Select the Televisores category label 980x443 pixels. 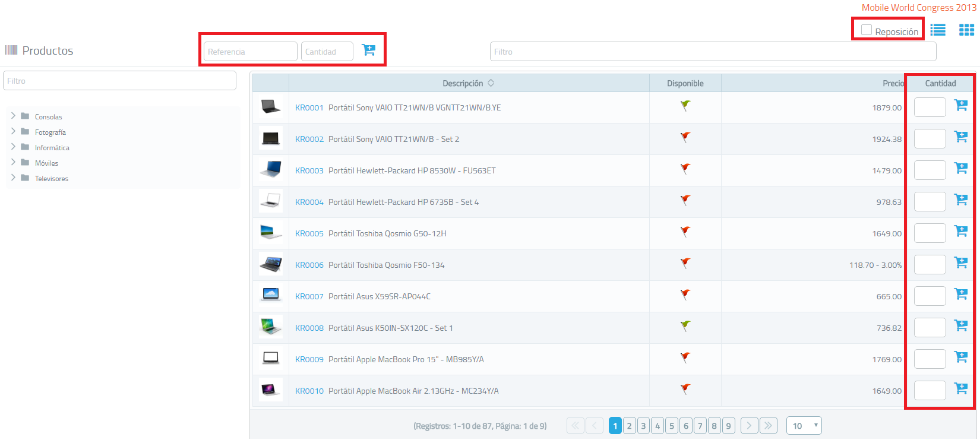pos(52,179)
